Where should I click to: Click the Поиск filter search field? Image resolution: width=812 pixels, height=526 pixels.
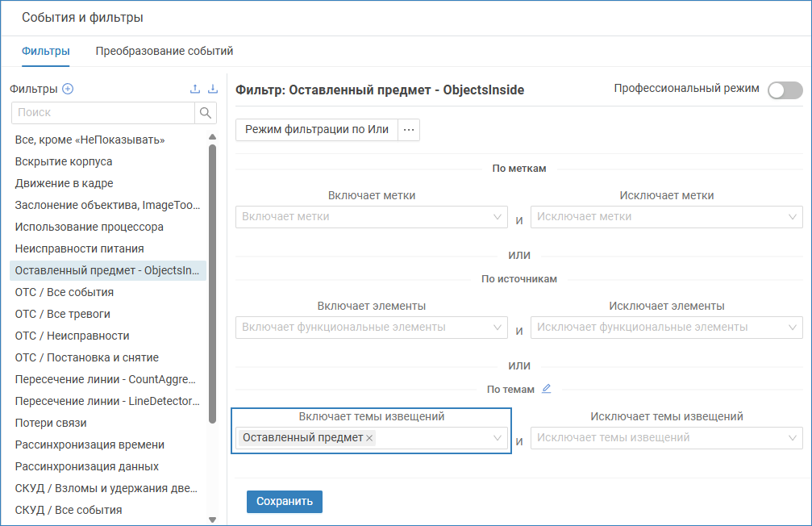[103, 113]
